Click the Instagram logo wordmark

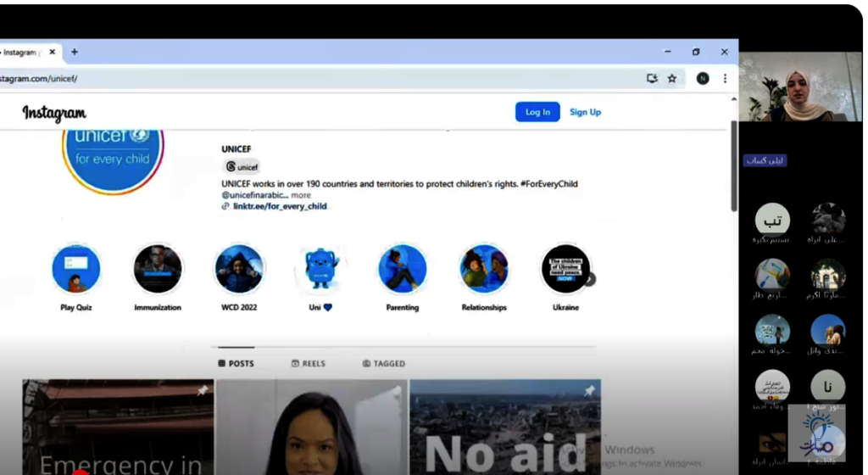click(x=54, y=113)
